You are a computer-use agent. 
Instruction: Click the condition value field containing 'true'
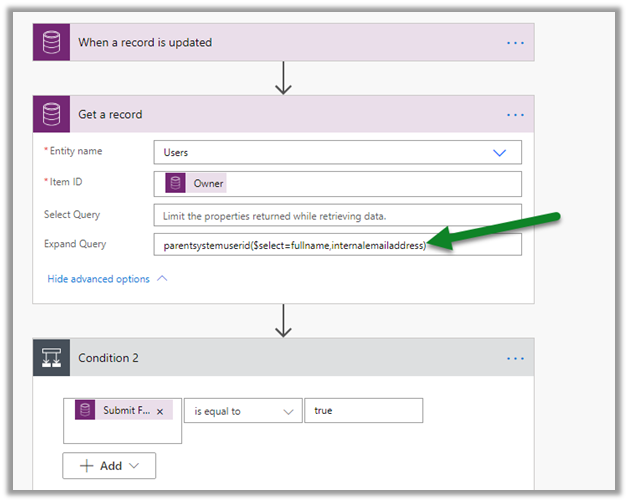tap(363, 411)
